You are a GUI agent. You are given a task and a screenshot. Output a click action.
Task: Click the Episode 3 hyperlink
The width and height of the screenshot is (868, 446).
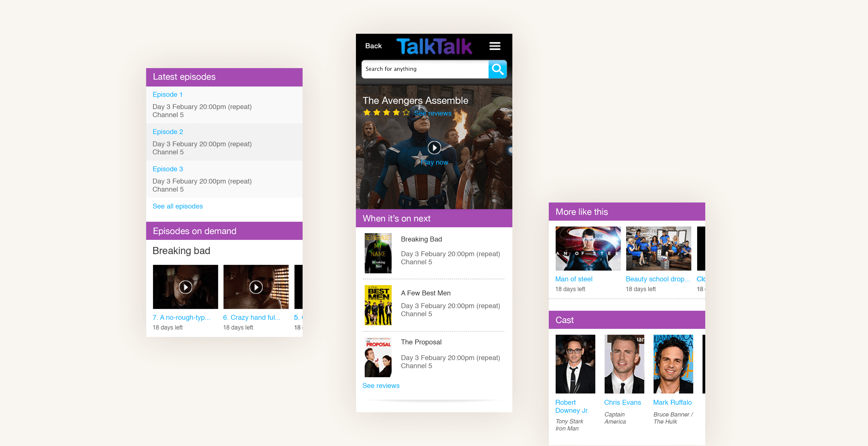(x=167, y=169)
